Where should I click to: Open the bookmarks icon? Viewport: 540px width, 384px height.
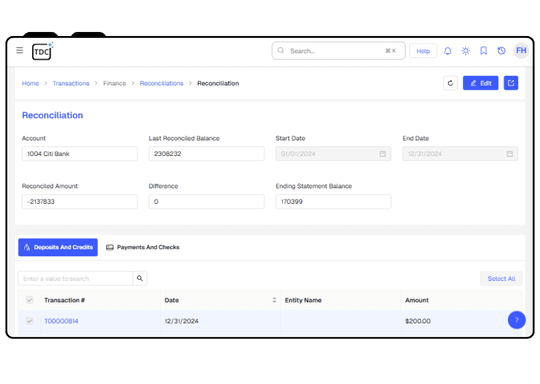[484, 51]
